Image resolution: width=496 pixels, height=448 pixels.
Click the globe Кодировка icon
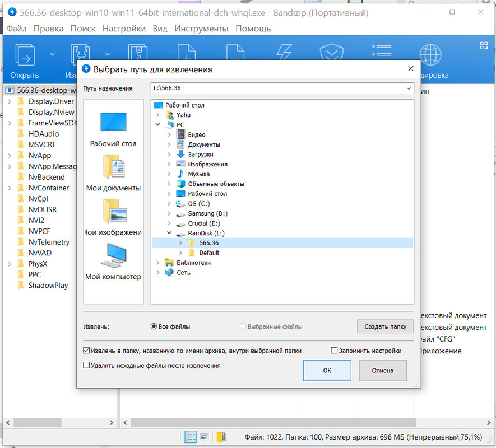(x=430, y=54)
